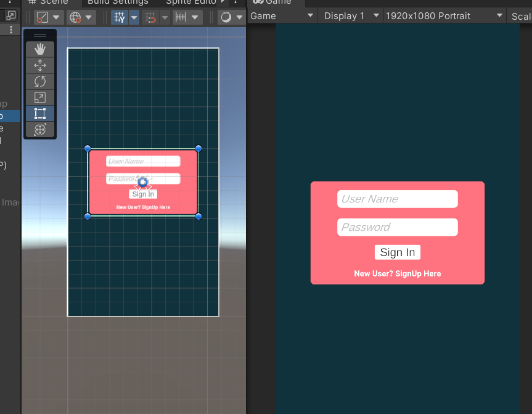Open grid snapping dropdown arrow
This screenshot has height=414, width=532.
point(165,17)
